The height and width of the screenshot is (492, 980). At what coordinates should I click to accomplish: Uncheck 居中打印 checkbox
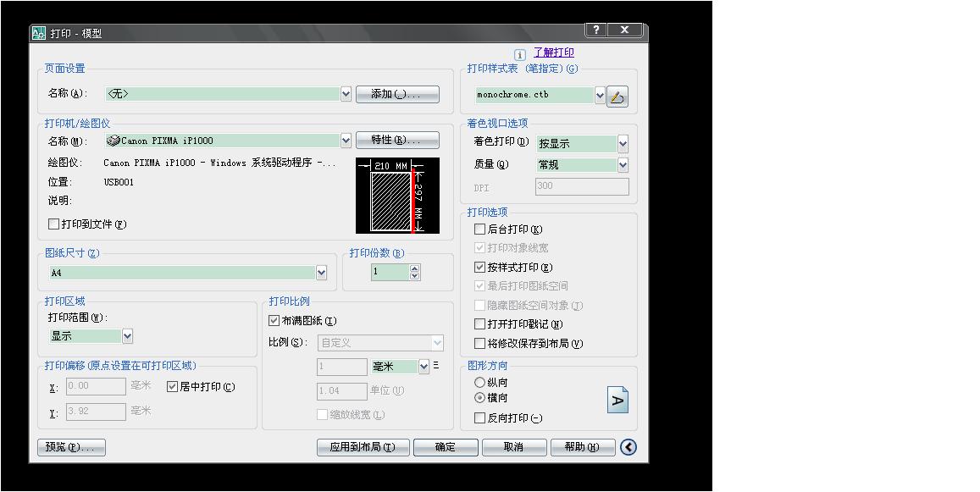coord(173,387)
